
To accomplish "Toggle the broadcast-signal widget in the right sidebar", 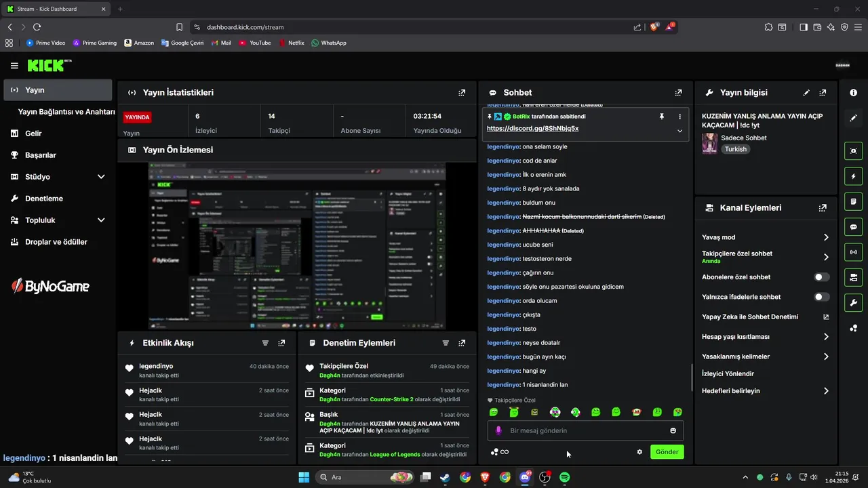I will coord(853,252).
